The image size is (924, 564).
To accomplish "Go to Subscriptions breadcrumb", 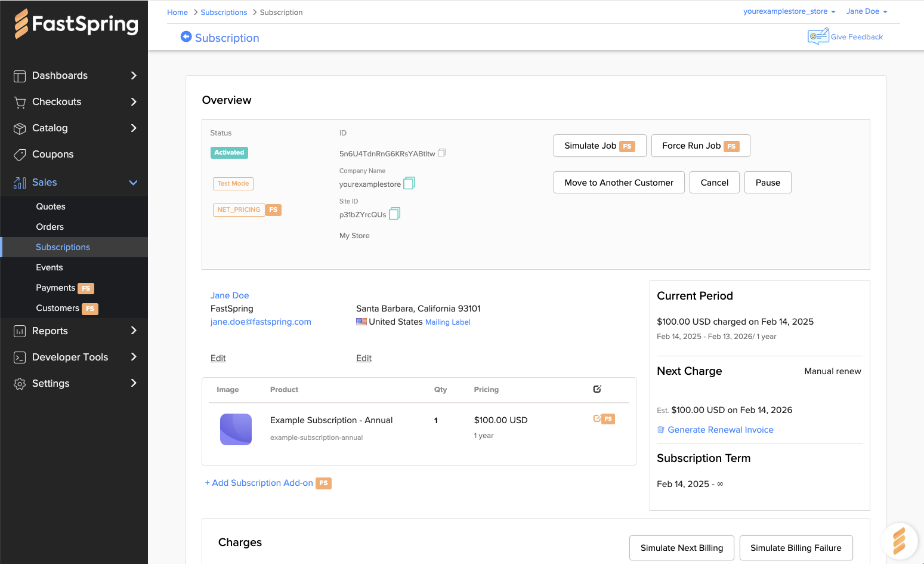I will (224, 13).
